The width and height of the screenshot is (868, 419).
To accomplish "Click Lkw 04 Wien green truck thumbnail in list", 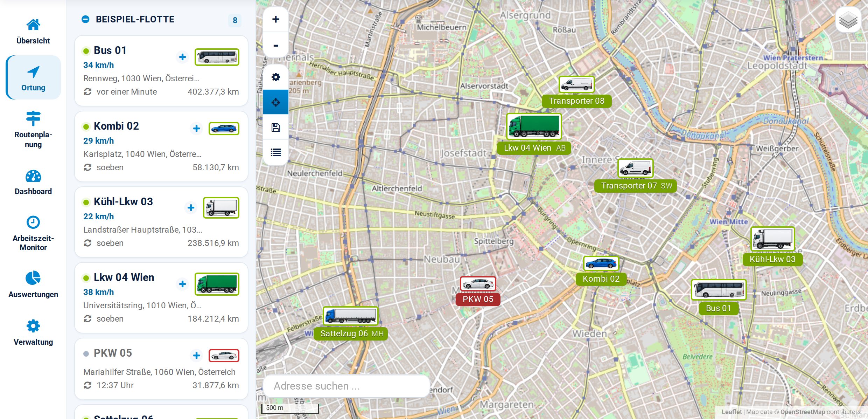I will coord(217,284).
